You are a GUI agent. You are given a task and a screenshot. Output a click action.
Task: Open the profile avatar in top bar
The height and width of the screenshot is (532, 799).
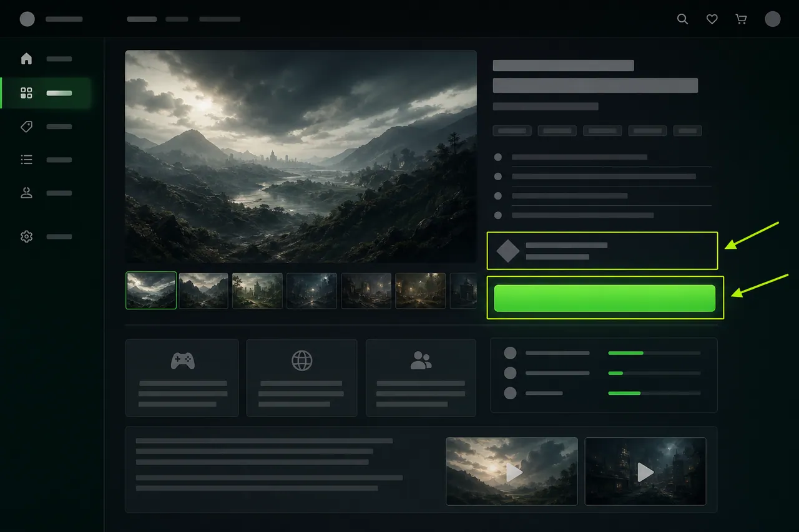pos(773,19)
